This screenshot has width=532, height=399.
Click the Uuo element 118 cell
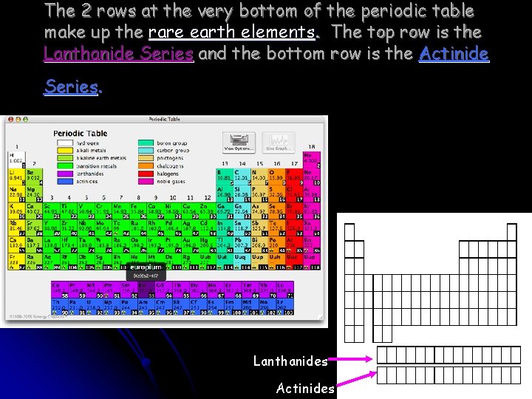(312, 262)
